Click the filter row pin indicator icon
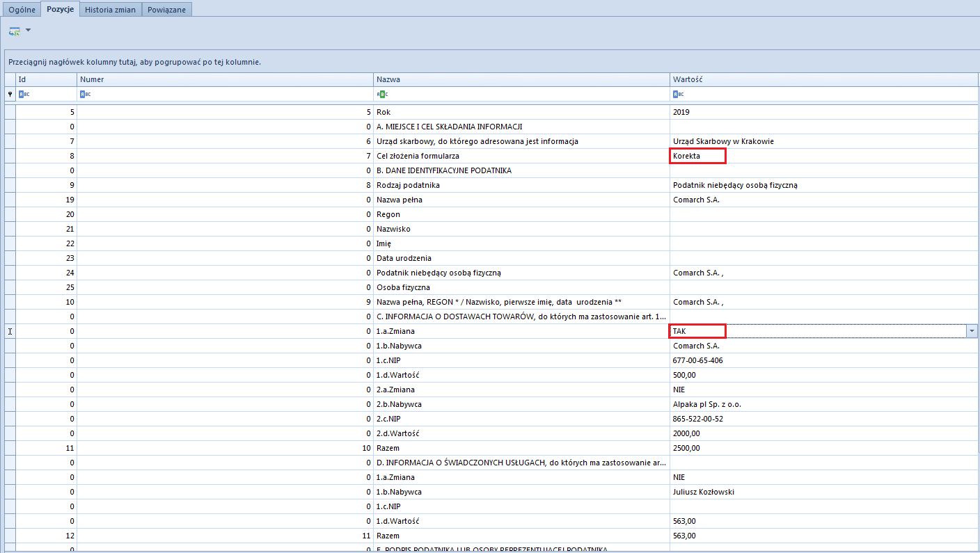This screenshot has width=980, height=553. (x=10, y=94)
